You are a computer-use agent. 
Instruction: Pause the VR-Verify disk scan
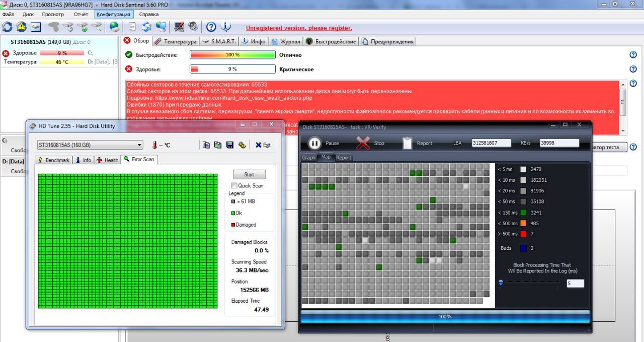[324, 144]
